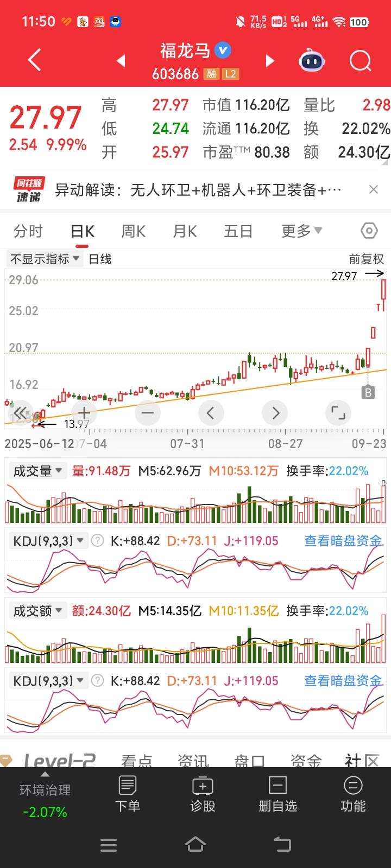Open the 看点 tab

point(136,761)
